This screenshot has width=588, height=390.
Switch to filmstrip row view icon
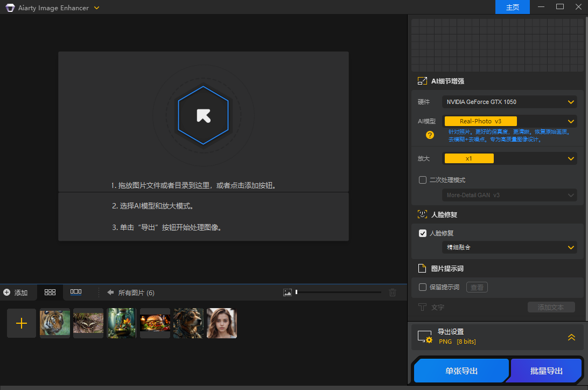(x=76, y=292)
